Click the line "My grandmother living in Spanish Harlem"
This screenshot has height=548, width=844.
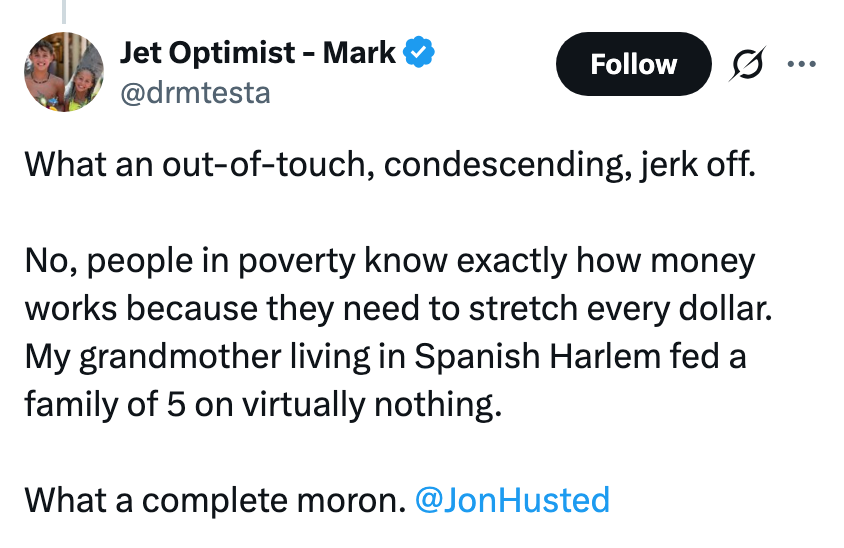(x=385, y=356)
